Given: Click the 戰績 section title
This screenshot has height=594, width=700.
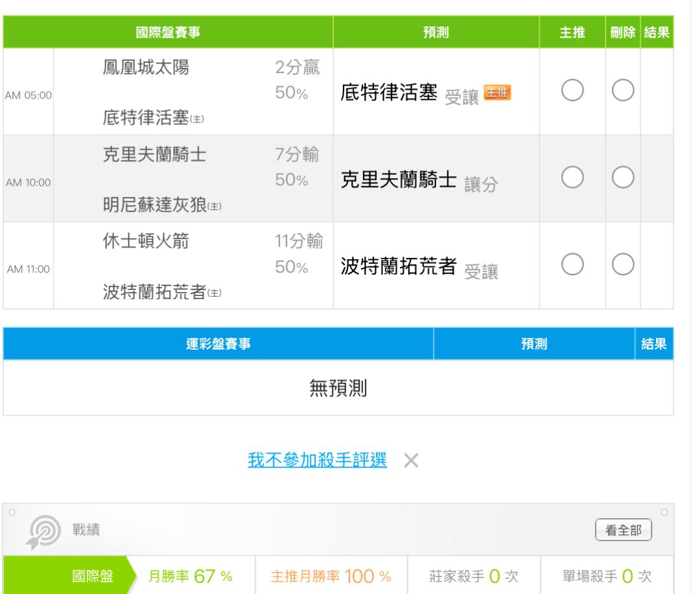Looking at the screenshot, I should [86, 530].
